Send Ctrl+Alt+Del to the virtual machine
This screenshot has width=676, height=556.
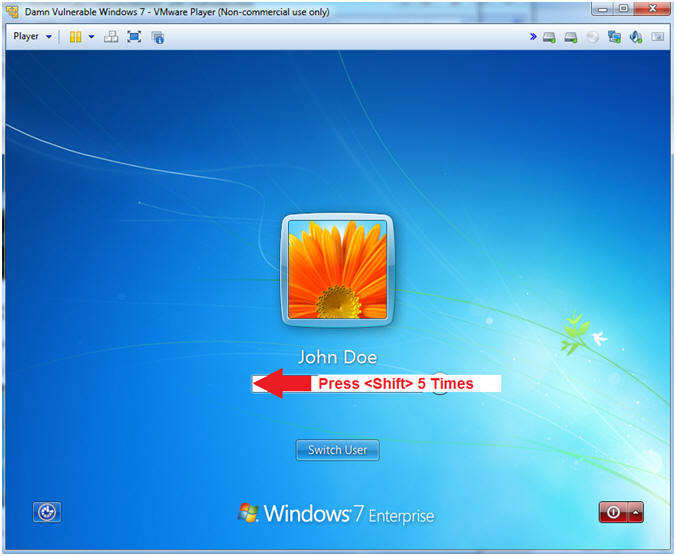[111, 37]
